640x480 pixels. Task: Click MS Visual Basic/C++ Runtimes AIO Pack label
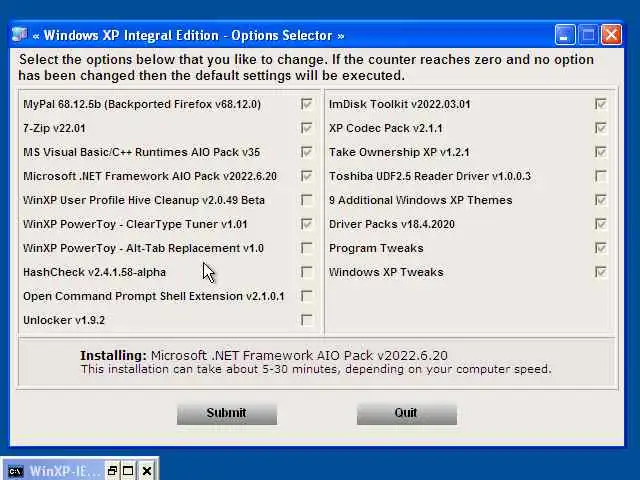[x=142, y=152]
